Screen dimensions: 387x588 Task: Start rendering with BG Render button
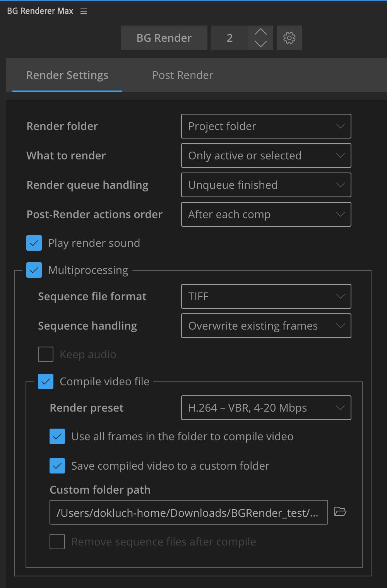pos(164,38)
